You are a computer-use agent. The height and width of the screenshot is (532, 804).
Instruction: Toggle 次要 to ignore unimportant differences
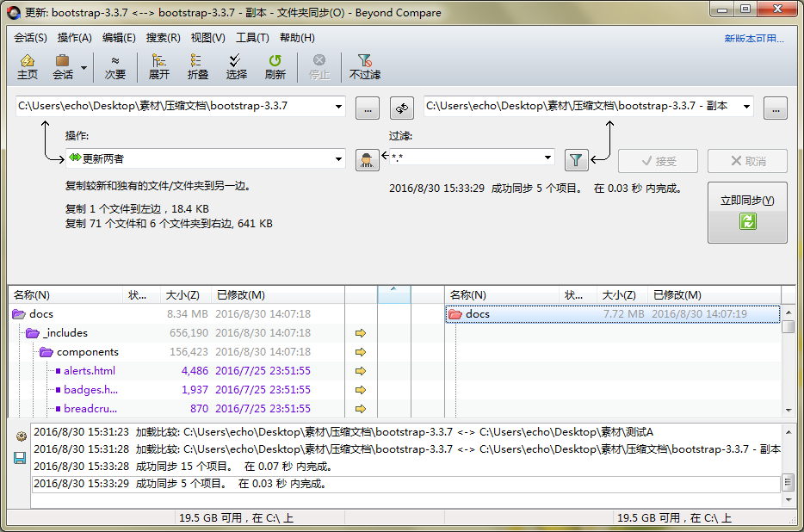coord(115,66)
